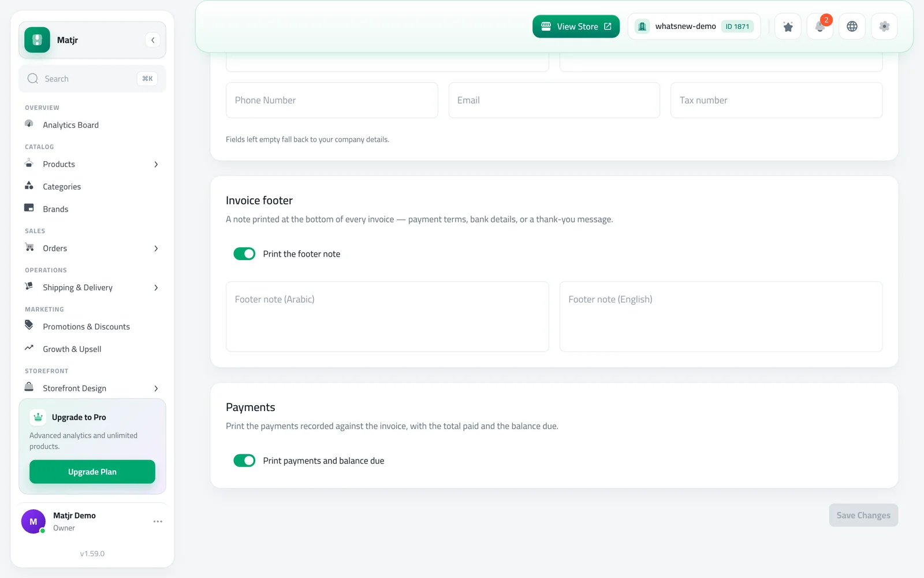Expand the Products submenu chevron

click(x=156, y=164)
